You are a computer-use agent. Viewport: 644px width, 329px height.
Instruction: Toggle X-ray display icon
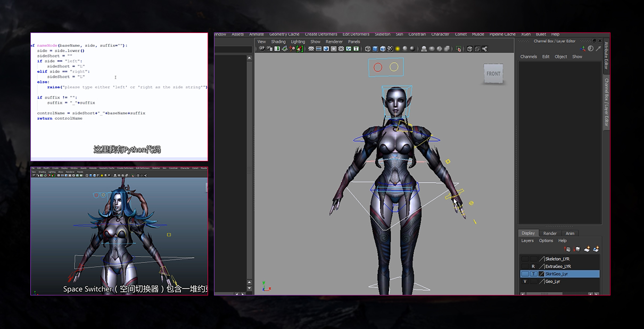click(x=469, y=49)
